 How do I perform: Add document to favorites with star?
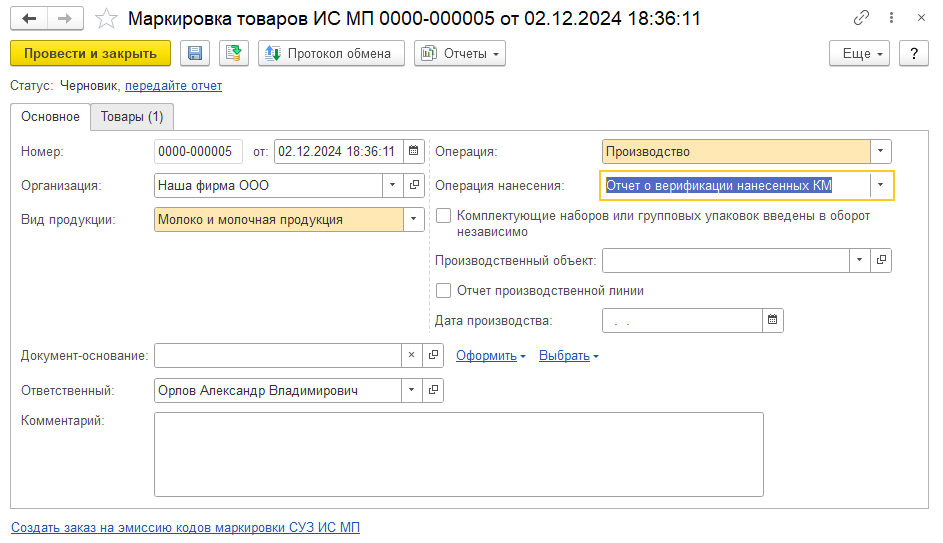pos(106,19)
